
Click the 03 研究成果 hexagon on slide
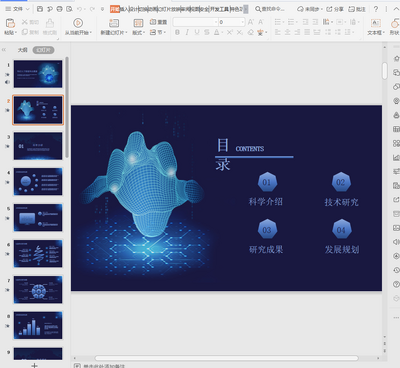pos(267,230)
